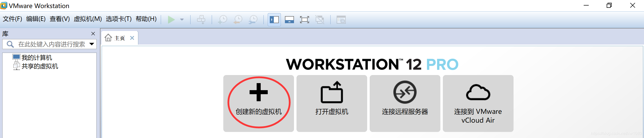Open the 虚拟机(M) menu
The height and width of the screenshot is (138, 644).
coord(88,19)
